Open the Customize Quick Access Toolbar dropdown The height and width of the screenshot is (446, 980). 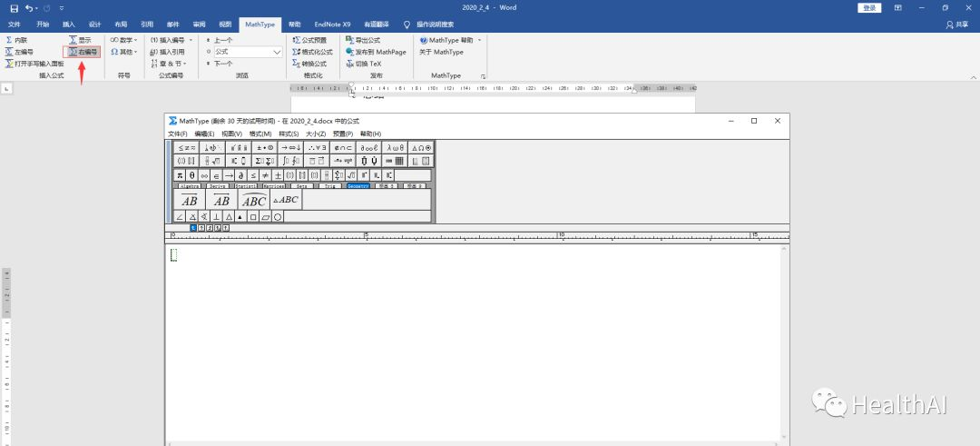pos(62,8)
